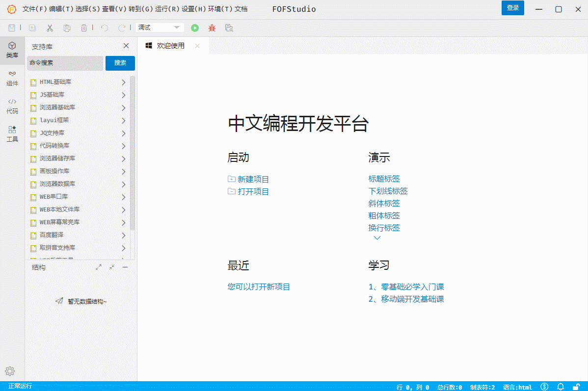Cut selection using the scissors toolbar icon
588x391 pixels.
pos(50,28)
